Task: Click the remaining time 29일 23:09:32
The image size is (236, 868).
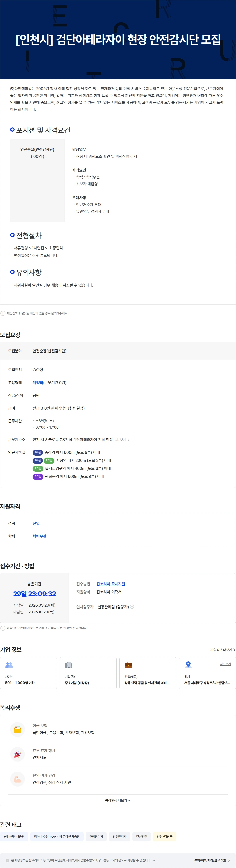Action: 35,594
